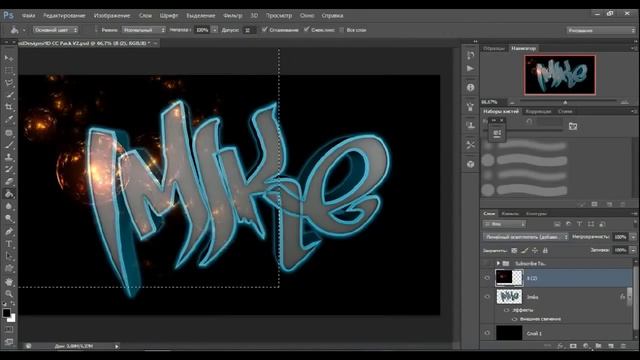
Task: Click the Navigator zoom percentage field
Action: (x=493, y=102)
